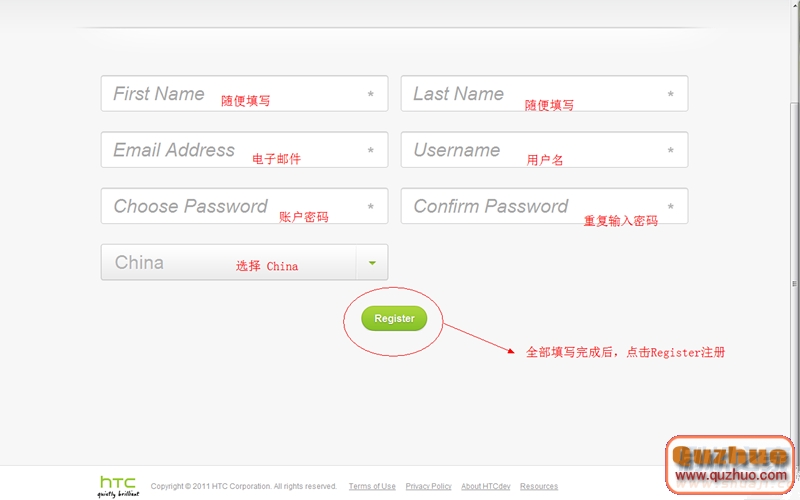Image resolution: width=800 pixels, height=500 pixels.
Task: Click the HTC logo in footer
Action: click(118, 486)
